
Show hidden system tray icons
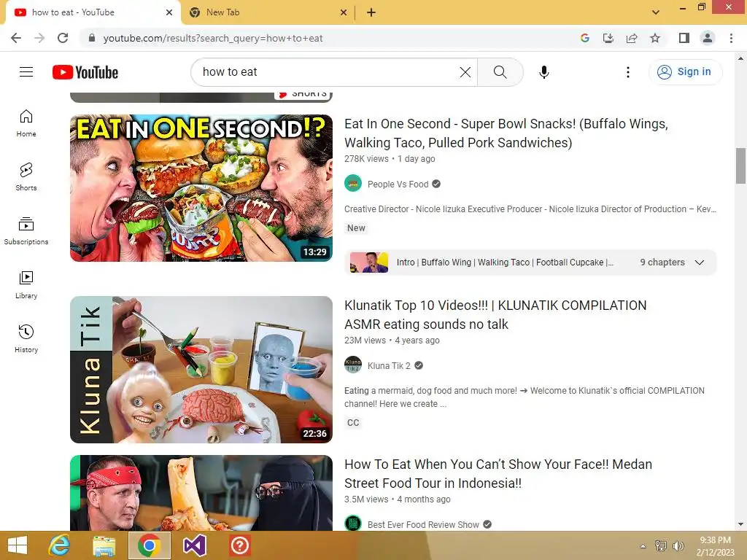click(643, 545)
